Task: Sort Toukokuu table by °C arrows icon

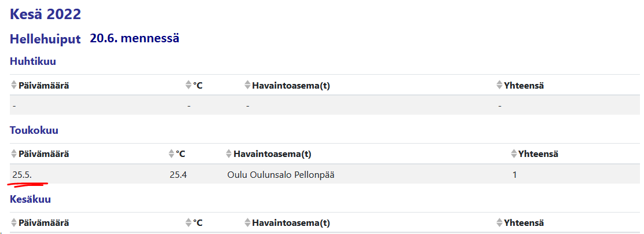Action: [x=171, y=154]
